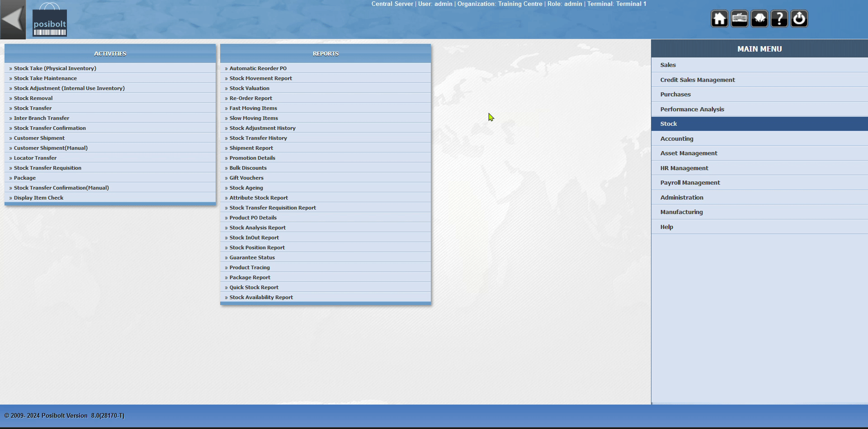Open Stock Transfer History report
The width and height of the screenshot is (868, 429).
point(325,138)
